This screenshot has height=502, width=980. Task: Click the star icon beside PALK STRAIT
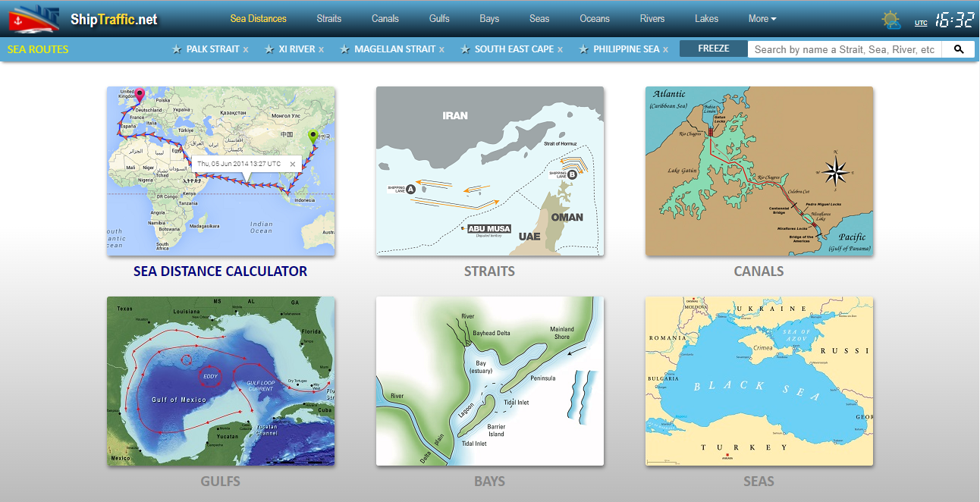click(x=176, y=49)
